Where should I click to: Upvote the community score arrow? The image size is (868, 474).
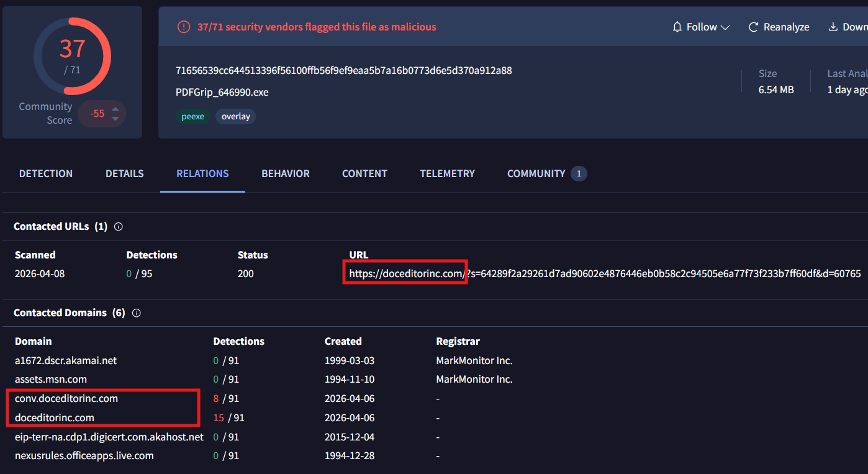[x=115, y=109]
